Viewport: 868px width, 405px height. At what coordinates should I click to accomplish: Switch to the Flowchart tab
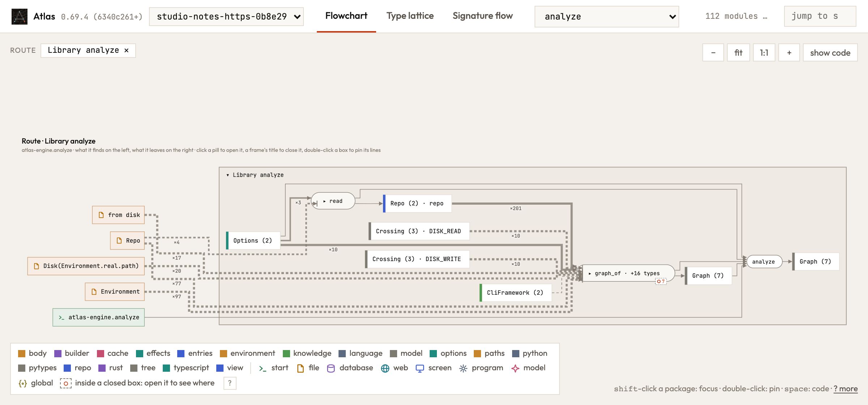[x=346, y=16]
